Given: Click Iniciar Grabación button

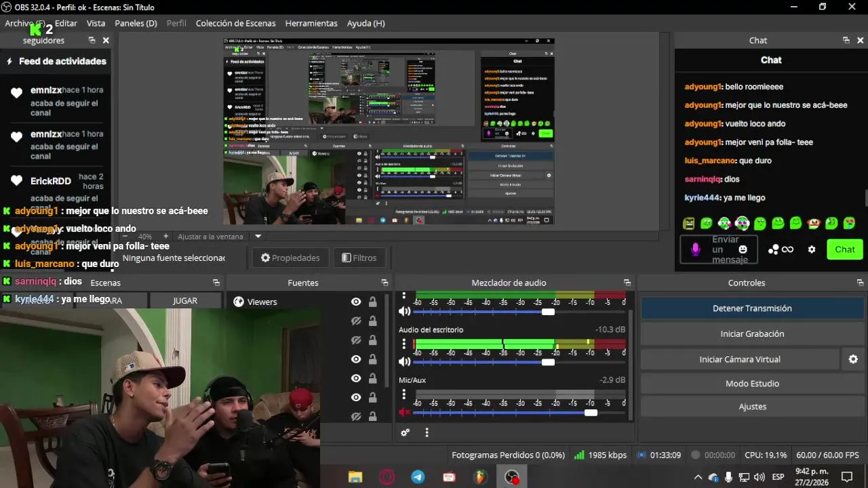Looking at the screenshot, I should (x=752, y=333).
